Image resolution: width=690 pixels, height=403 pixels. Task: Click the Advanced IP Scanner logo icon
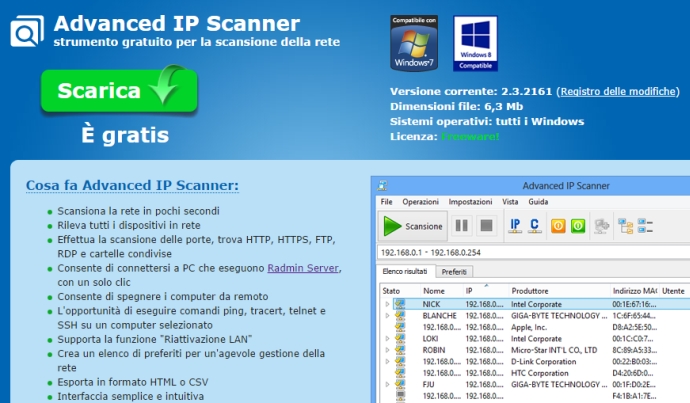tap(27, 31)
